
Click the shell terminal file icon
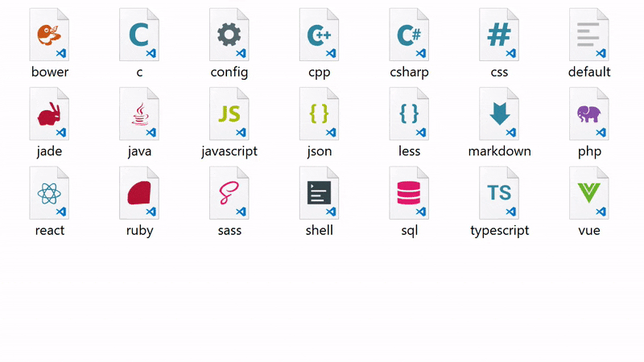tap(320, 193)
